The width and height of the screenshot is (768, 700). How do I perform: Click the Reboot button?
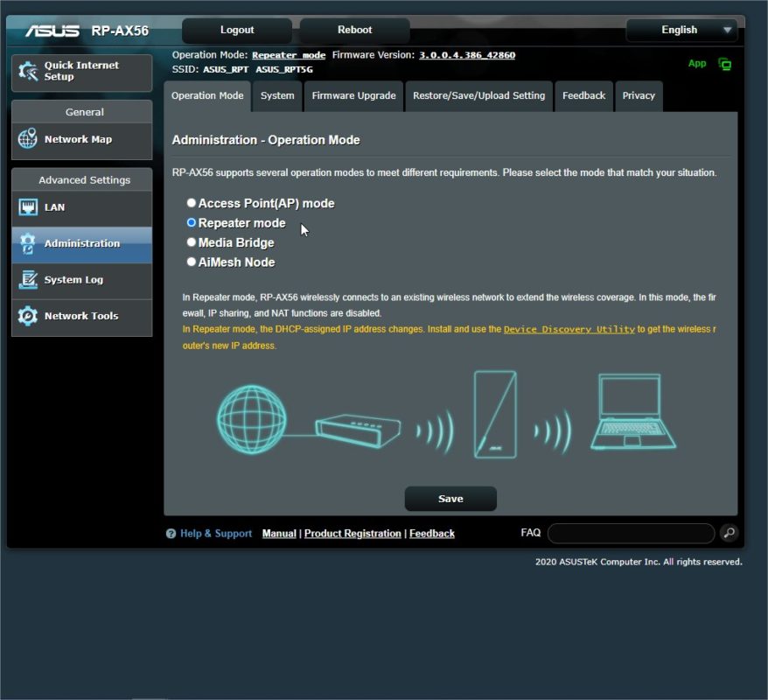(354, 31)
